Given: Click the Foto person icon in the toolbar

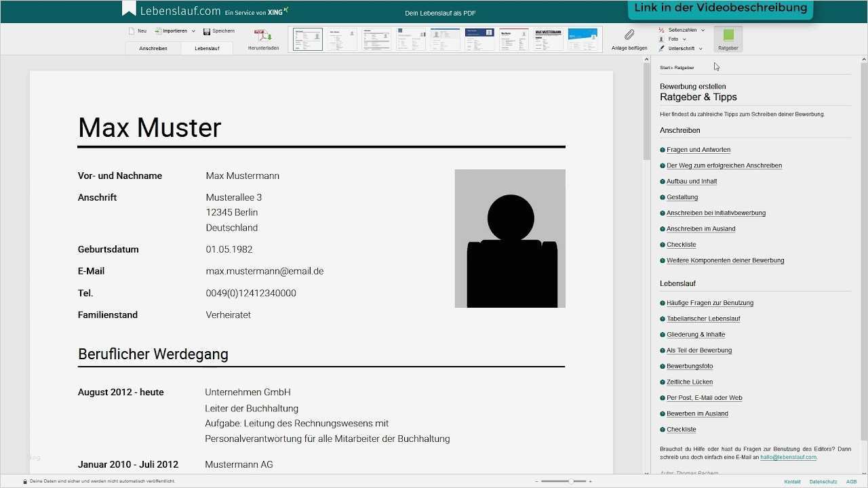Looking at the screenshot, I should point(662,39).
